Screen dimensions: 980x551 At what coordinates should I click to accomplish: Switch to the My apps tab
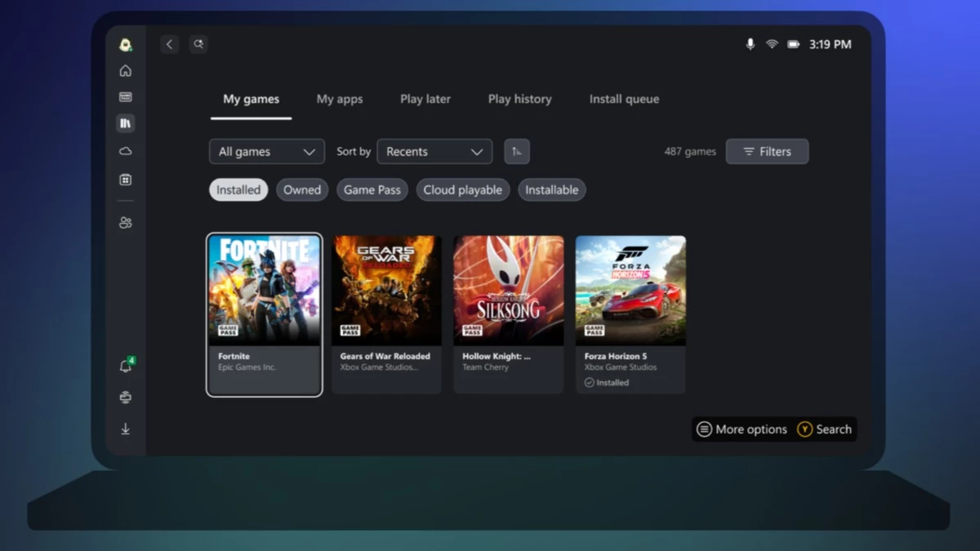pos(340,99)
